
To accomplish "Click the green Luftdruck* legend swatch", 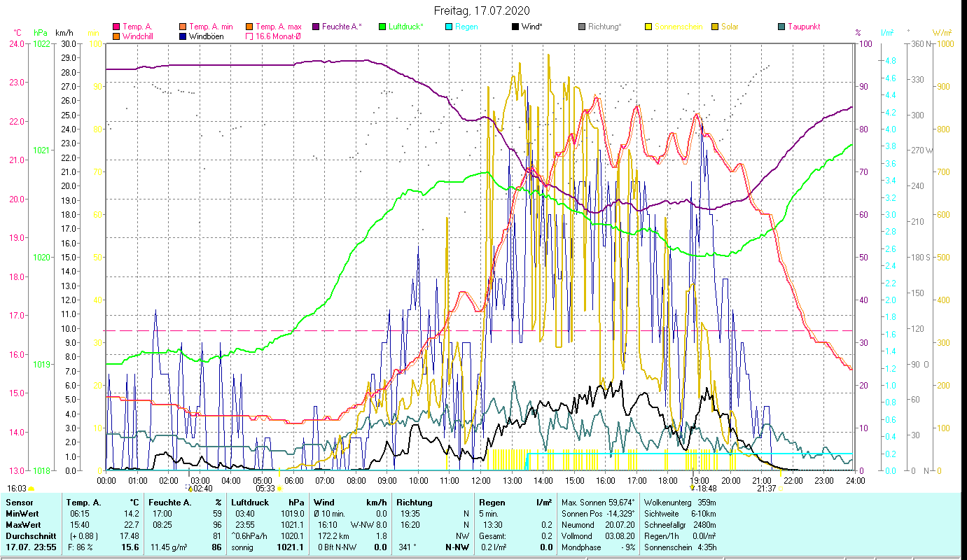I will click(382, 27).
